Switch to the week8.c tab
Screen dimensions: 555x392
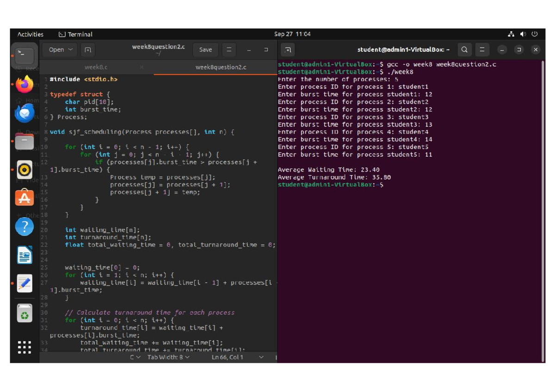pyautogui.click(x=96, y=67)
